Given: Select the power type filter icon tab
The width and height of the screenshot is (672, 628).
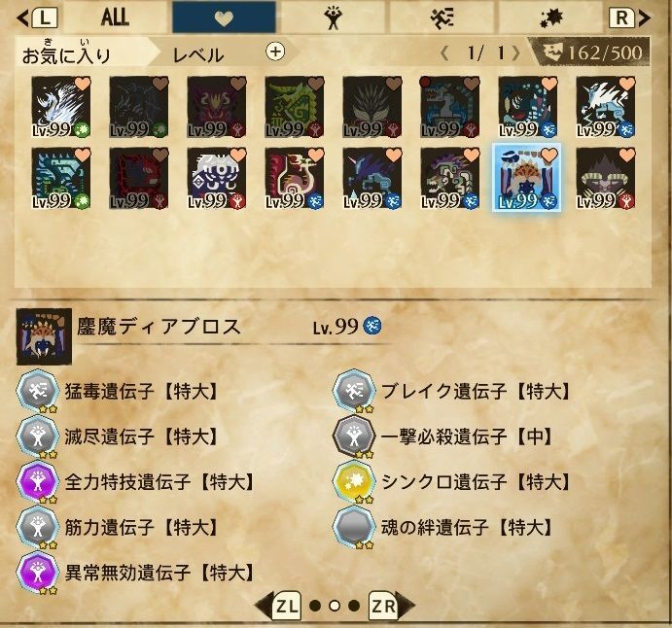Looking at the screenshot, I should [x=333, y=17].
